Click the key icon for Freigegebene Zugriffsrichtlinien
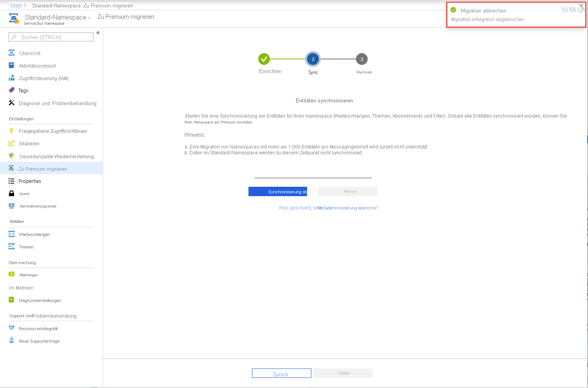 point(12,131)
